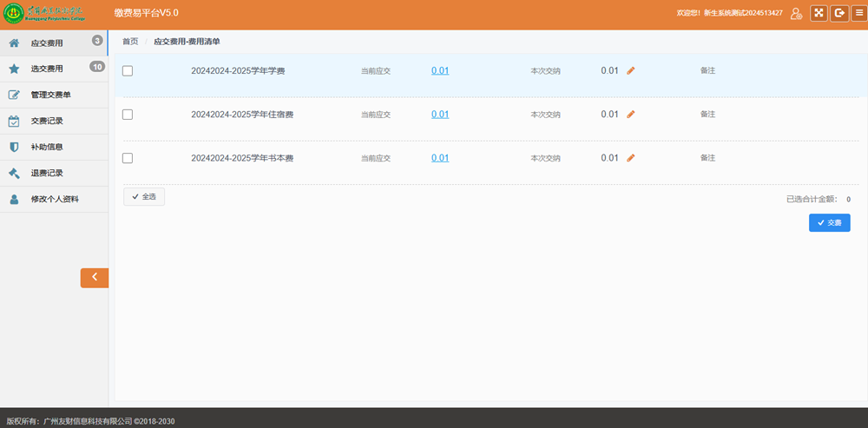Click the logout icon in header
This screenshot has width=868, height=428.
click(839, 13)
